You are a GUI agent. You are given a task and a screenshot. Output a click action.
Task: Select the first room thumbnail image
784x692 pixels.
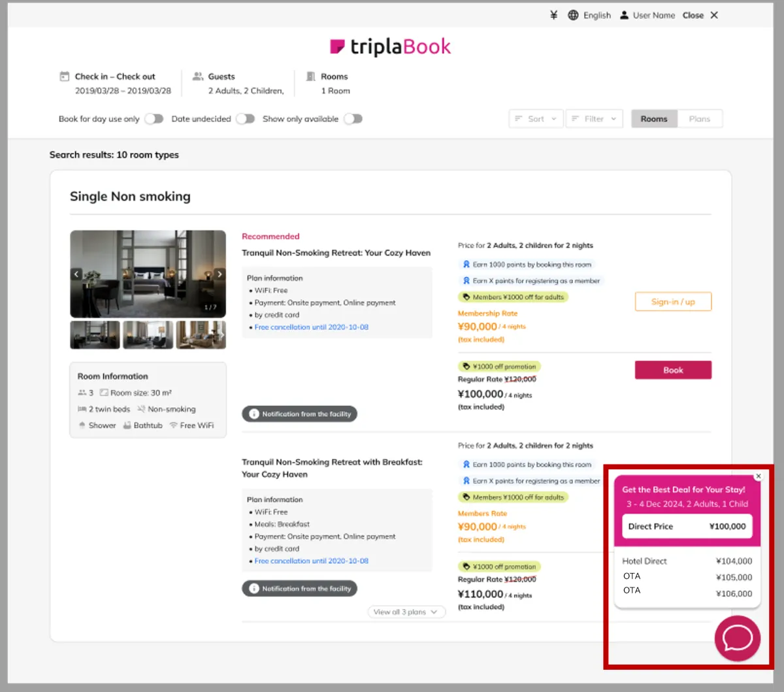point(95,335)
